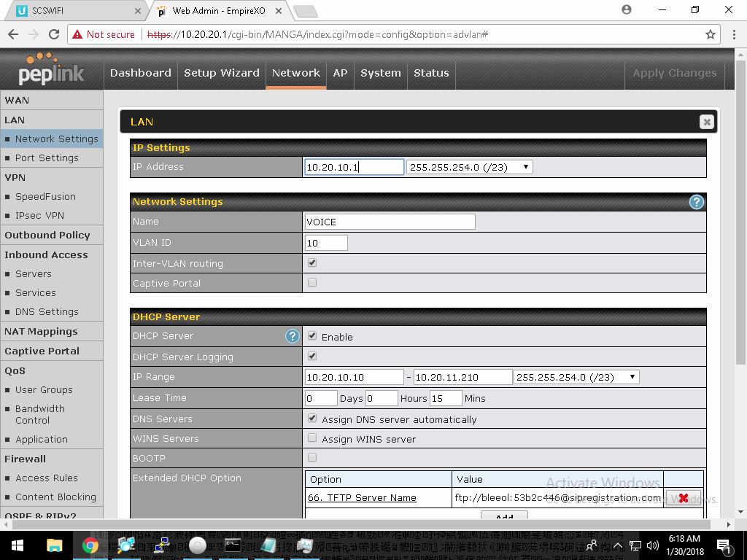This screenshot has width=747, height=560.
Task: Open the IP Address subnet mask dropdown
Action: click(x=469, y=167)
